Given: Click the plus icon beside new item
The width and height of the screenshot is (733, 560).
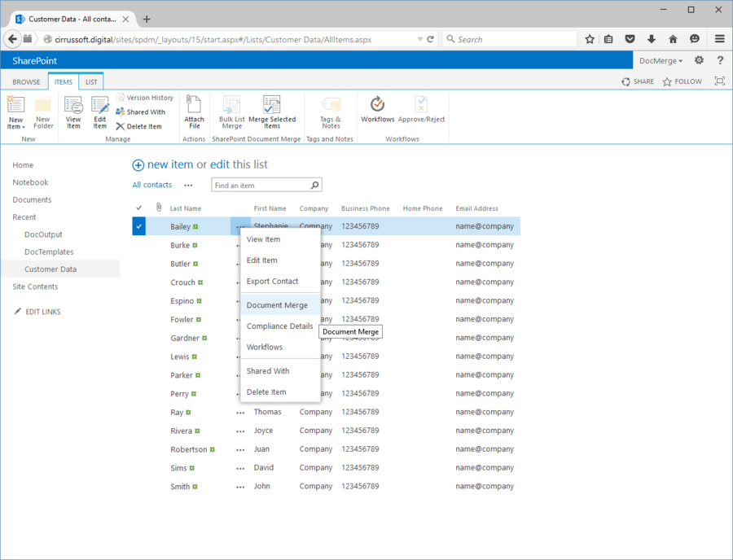Looking at the screenshot, I should pos(138,165).
